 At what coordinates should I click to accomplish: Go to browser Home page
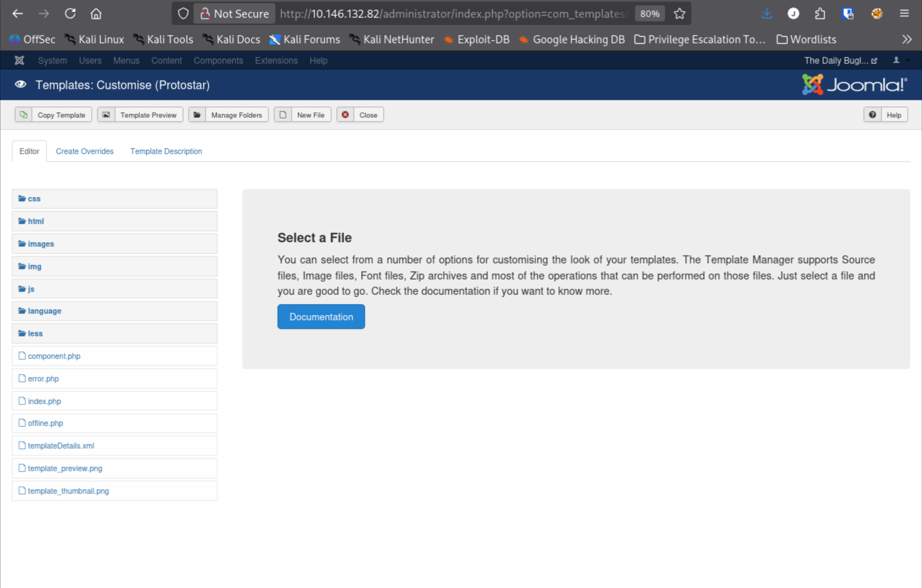pos(96,14)
